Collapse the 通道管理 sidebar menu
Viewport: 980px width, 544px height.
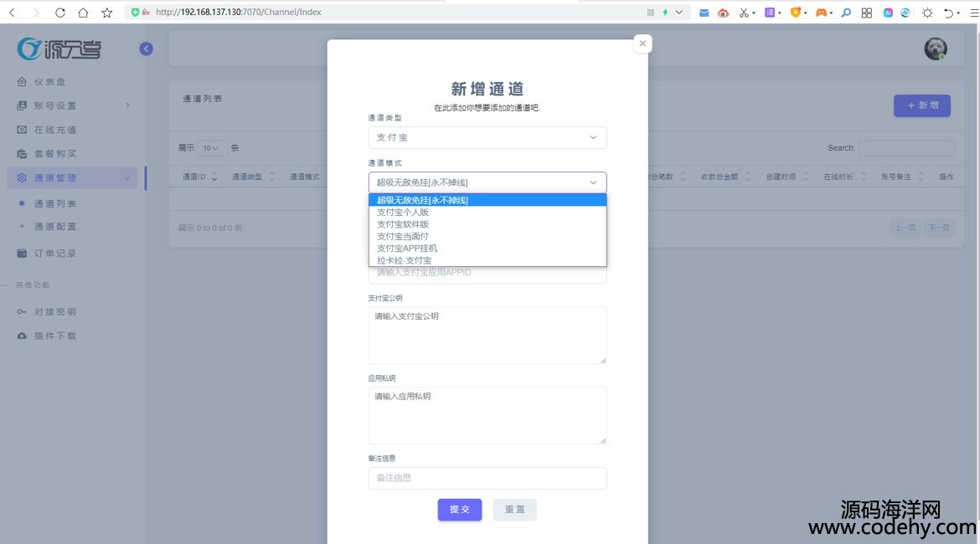tap(73, 178)
